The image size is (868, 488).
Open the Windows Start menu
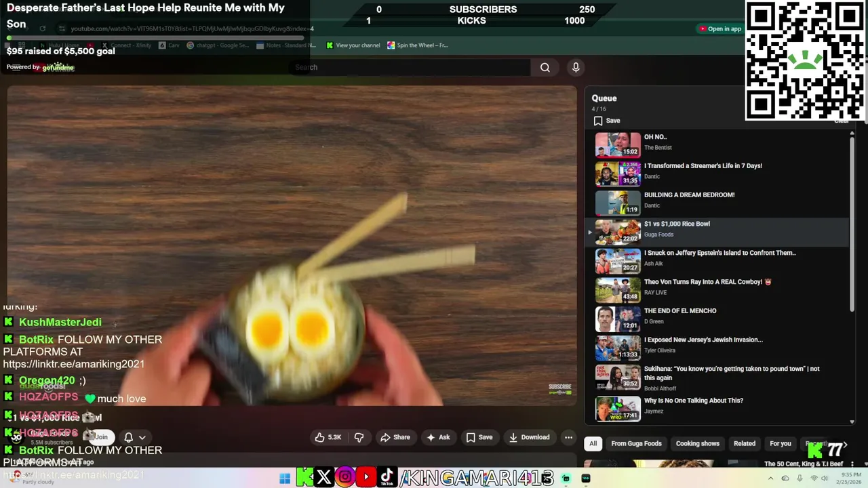[x=285, y=479]
